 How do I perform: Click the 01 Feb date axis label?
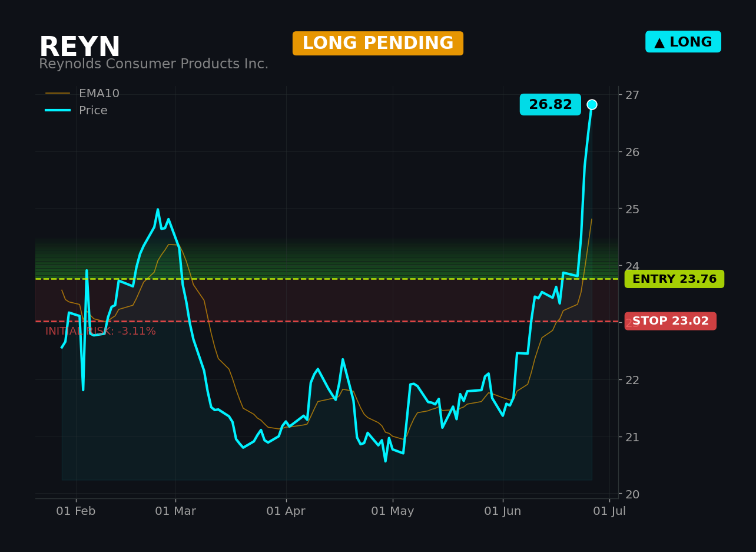point(76,511)
